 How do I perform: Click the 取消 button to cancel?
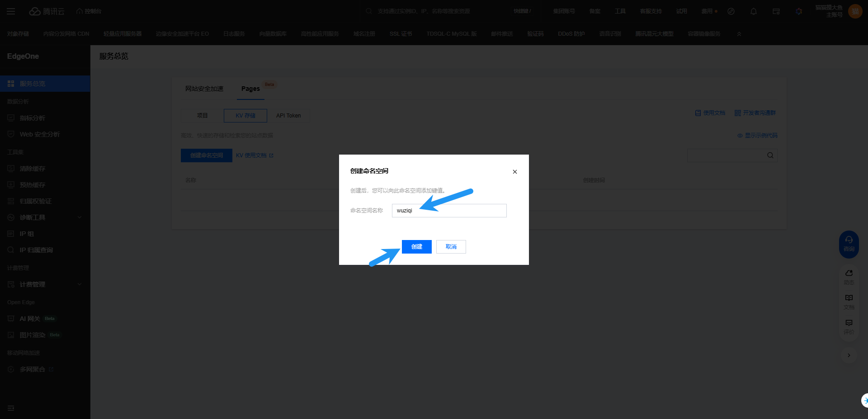click(x=451, y=247)
